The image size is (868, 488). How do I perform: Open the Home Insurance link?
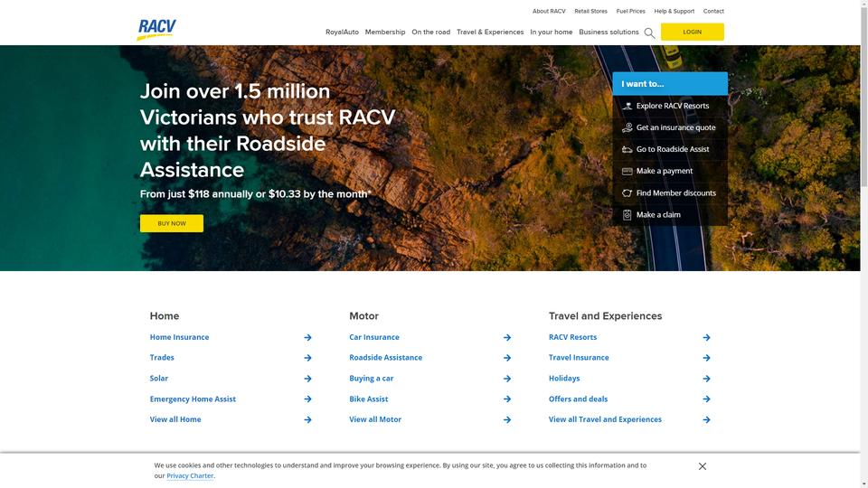(179, 337)
